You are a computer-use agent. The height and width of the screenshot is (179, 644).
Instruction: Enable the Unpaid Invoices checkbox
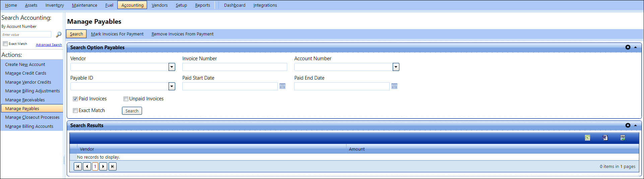click(126, 99)
